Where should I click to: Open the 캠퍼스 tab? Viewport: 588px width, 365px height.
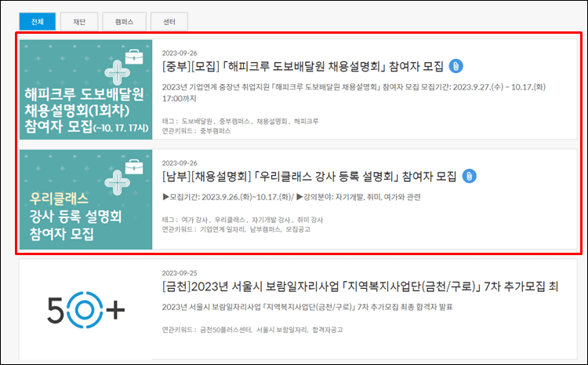[x=124, y=22]
